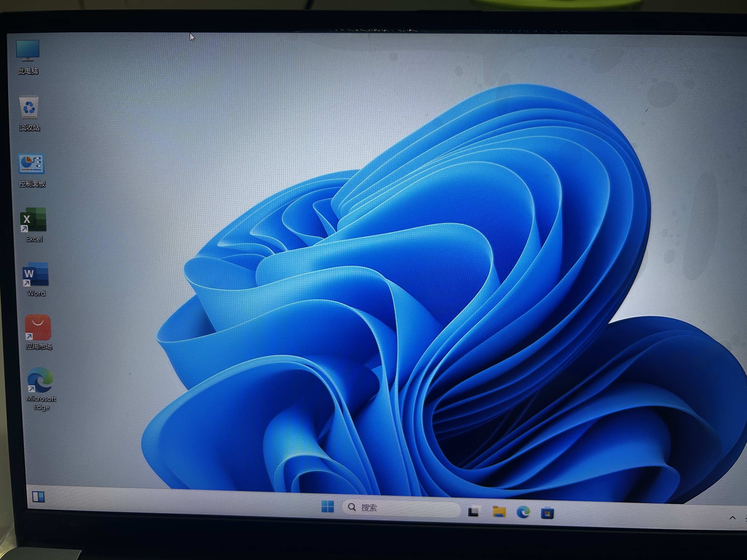Select the Word desktop shortcut
The height and width of the screenshot is (560, 747).
pos(35,274)
